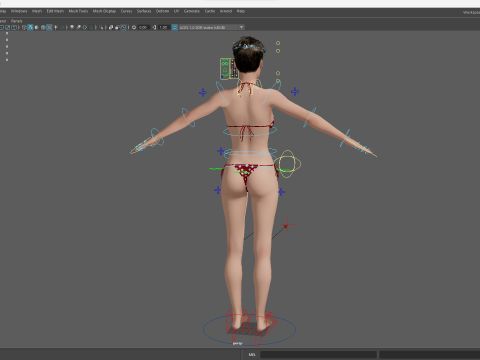Image resolution: width=480 pixels, height=360 pixels.
Task: Click the MEL script type label
Action: tap(252, 354)
